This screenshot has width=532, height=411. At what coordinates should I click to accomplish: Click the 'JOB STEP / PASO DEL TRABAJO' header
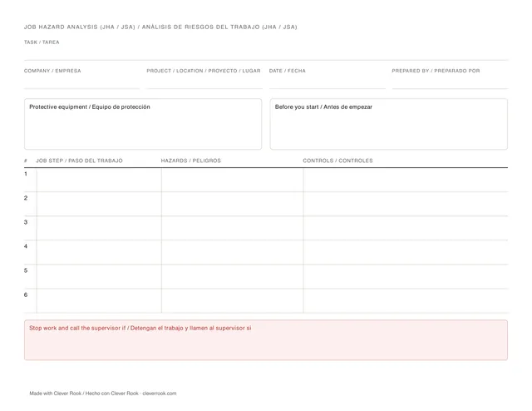(x=80, y=161)
